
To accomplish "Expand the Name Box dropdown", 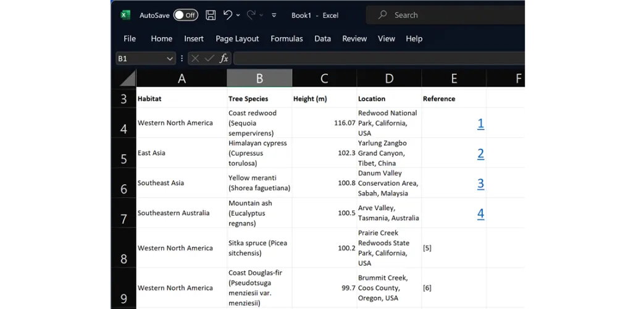I will click(170, 58).
